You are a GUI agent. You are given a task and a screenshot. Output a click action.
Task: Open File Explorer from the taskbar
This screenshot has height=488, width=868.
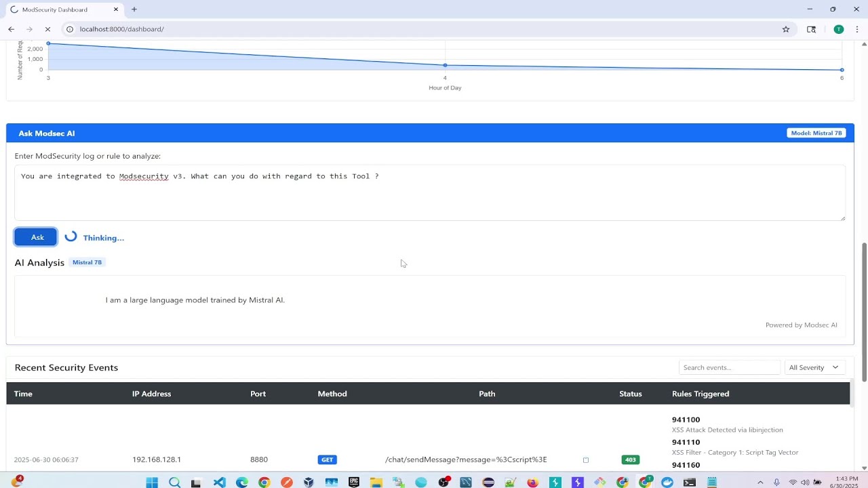(x=376, y=483)
